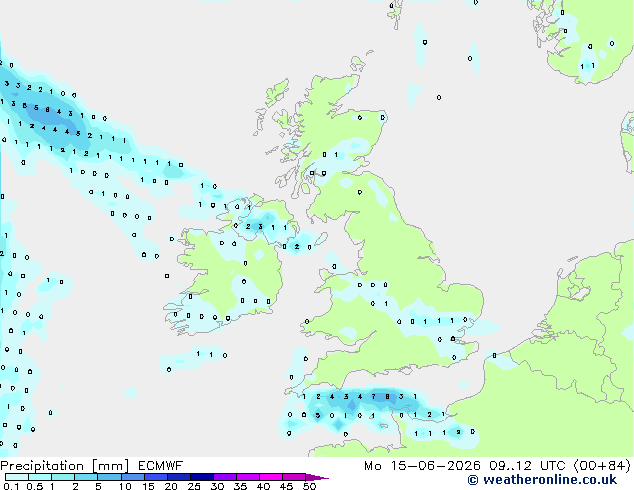Click the '45' legend scale label
The width and height of the screenshot is (634, 490).
pos(286,486)
